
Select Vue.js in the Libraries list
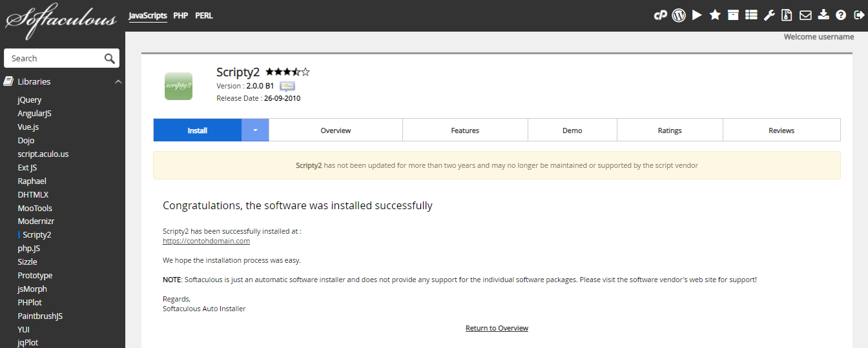pyautogui.click(x=28, y=127)
